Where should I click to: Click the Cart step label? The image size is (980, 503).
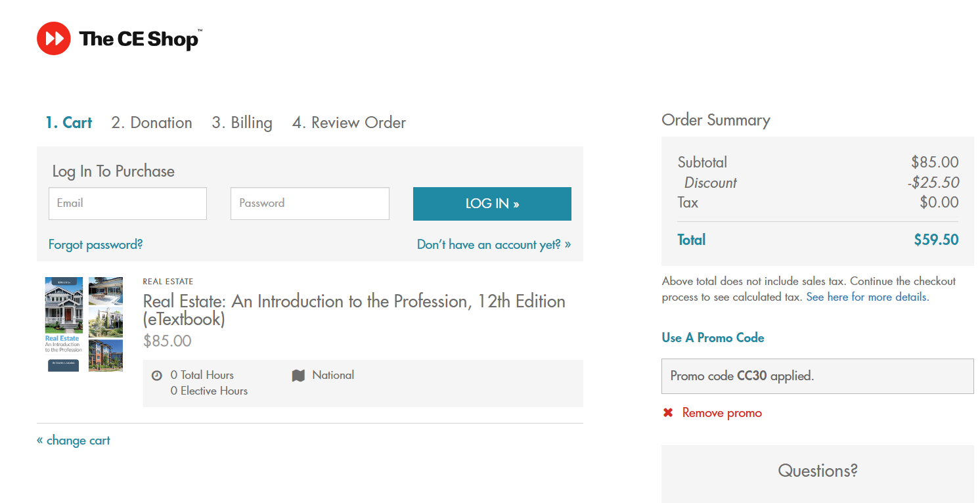pyautogui.click(x=69, y=122)
